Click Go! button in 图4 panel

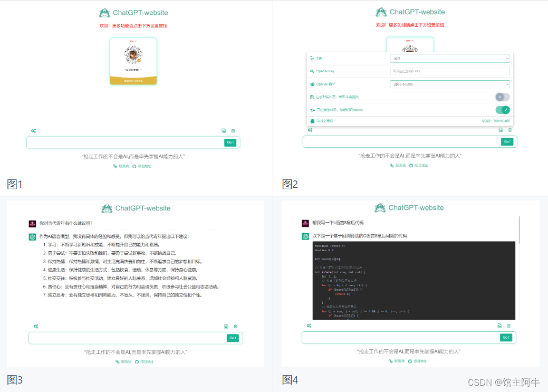(506, 337)
